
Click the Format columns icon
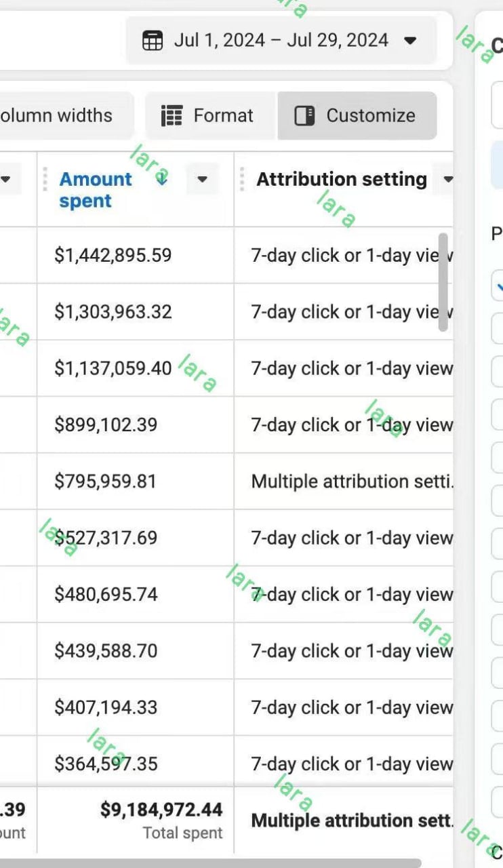(172, 116)
